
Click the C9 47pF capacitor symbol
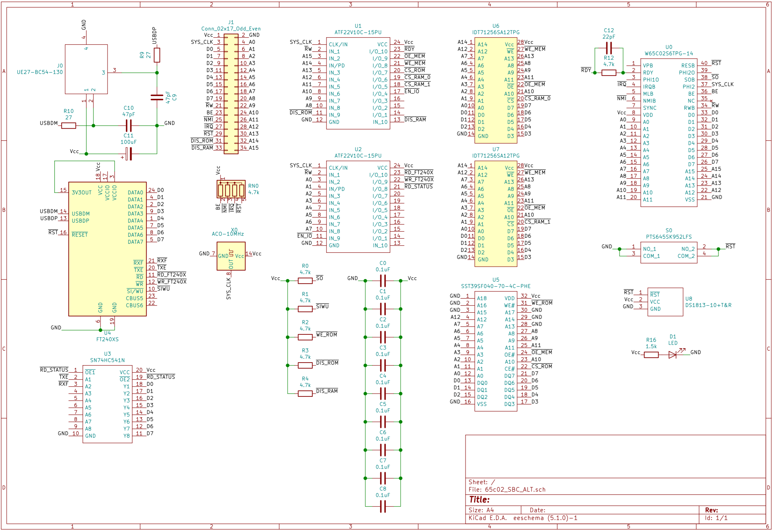(x=157, y=97)
